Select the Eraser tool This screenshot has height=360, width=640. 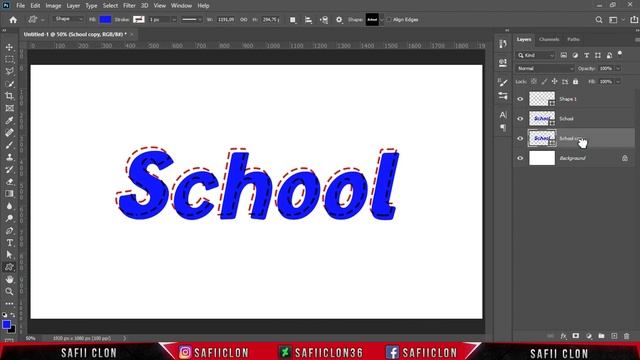9,182
